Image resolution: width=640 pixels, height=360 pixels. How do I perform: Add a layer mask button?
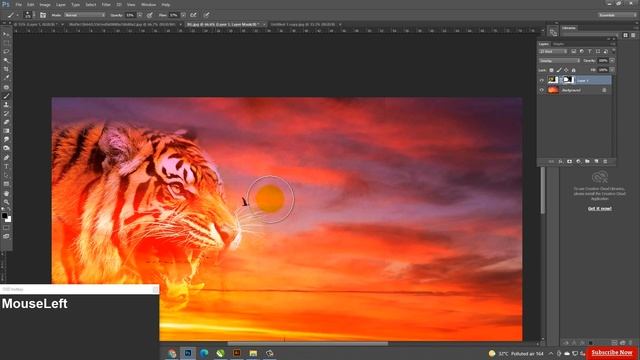pyautogui.click(x=569, y=162)
